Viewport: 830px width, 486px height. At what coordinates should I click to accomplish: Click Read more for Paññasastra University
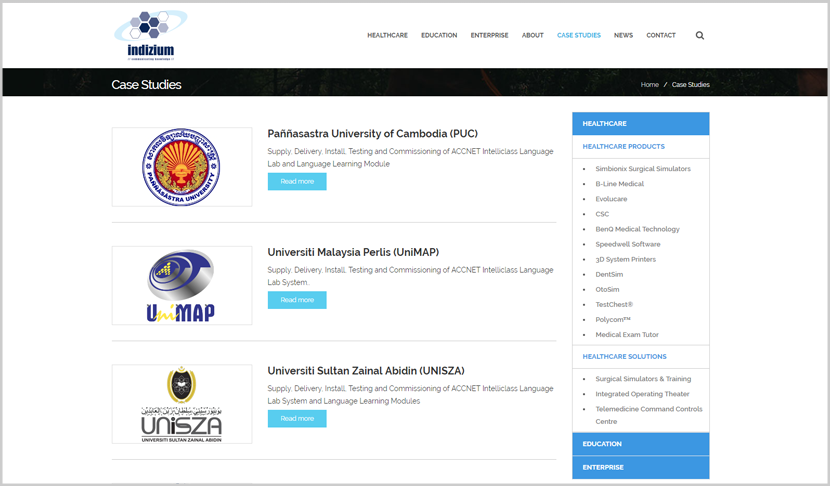click(x=297, y=182)
